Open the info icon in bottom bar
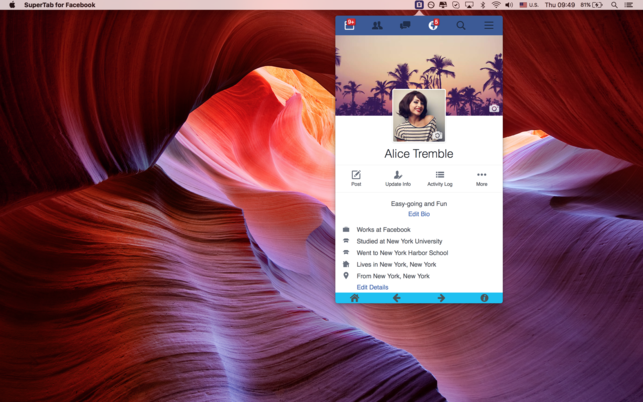The image size is (643, 402). point(484,298)
